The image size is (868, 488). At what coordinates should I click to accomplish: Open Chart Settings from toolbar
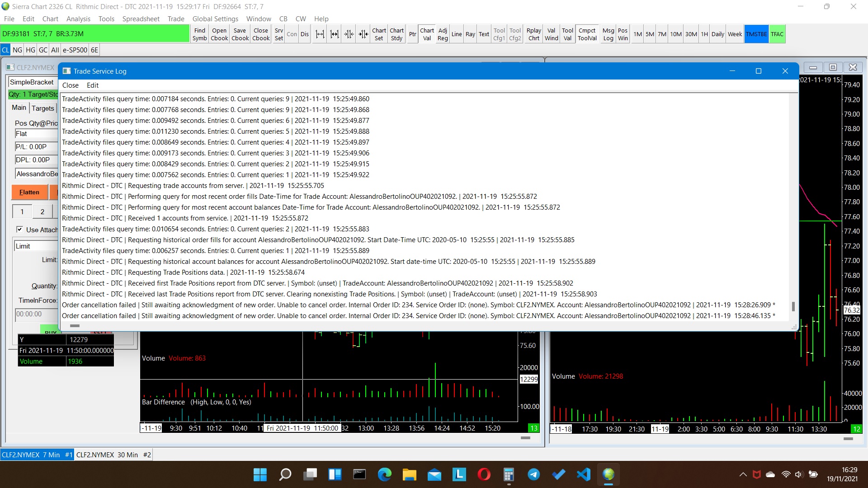click(x=379, y=34)
